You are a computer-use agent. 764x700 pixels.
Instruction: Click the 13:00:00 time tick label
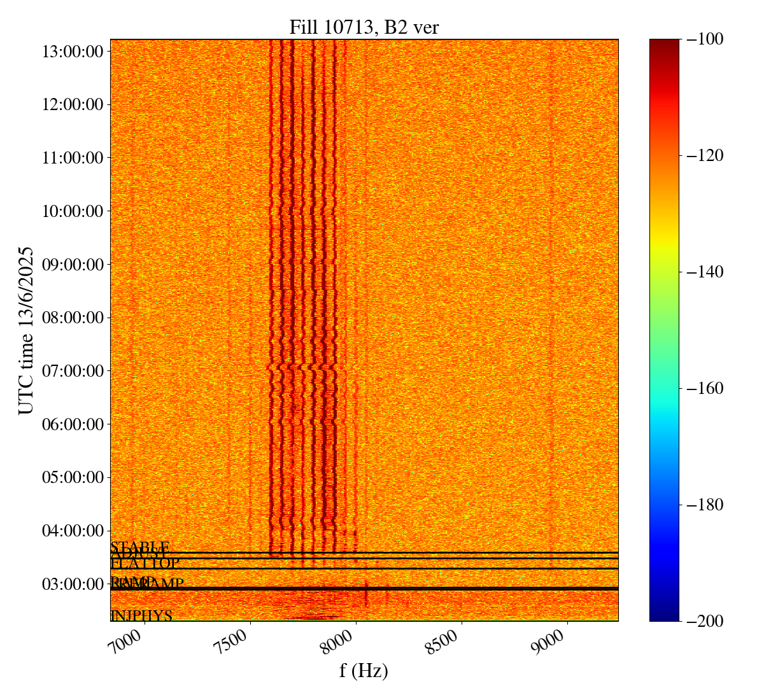tap(73, 52)
